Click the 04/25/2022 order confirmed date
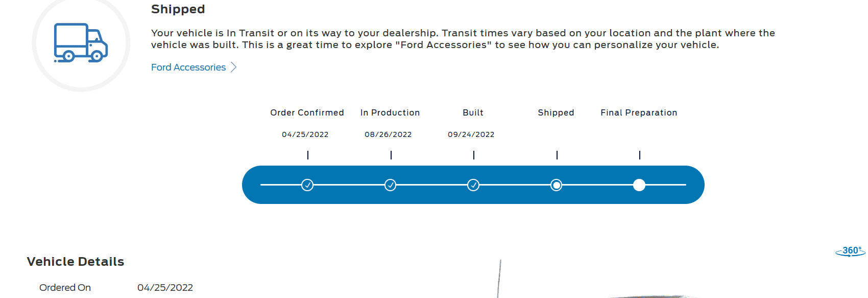Screen dimensions: 868x298 click(305, 134)
